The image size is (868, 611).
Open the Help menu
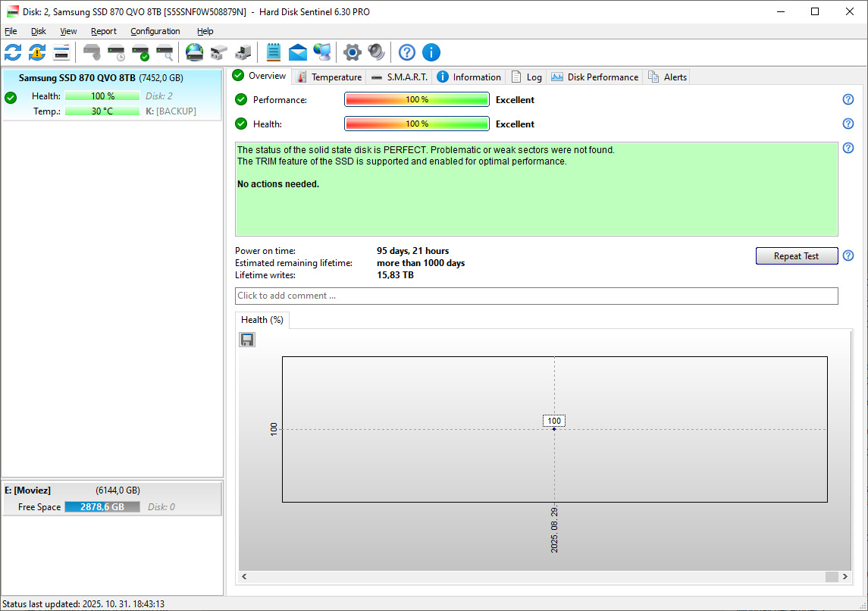[205, 31]
